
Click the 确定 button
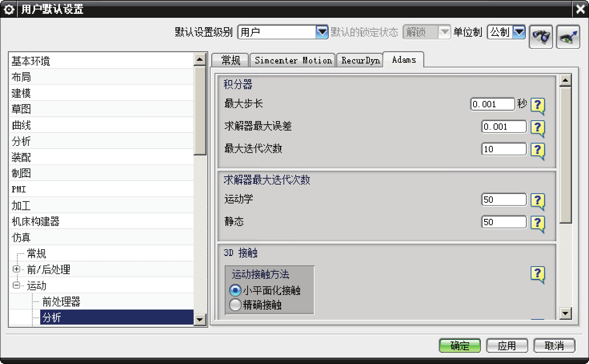[460, 345]
